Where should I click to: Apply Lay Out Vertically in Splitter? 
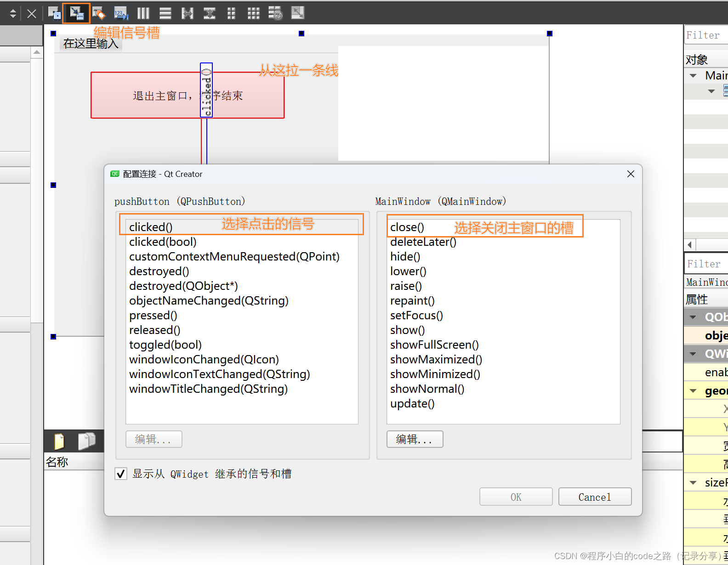pos(210,13)
